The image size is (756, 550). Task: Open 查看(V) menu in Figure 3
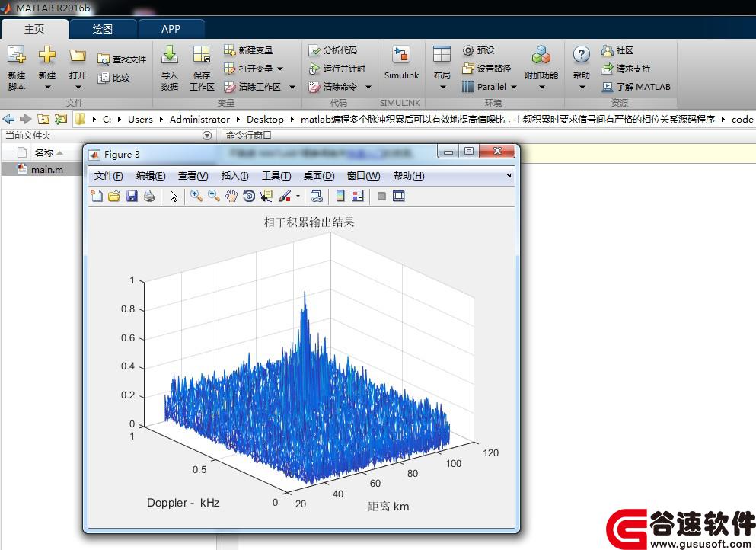click(x=193, y=176)
